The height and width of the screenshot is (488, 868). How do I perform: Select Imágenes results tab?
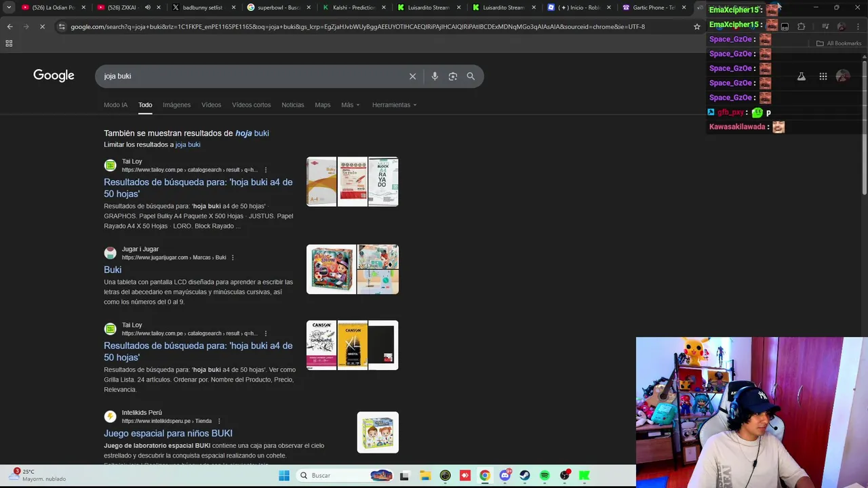pos(176,105)
